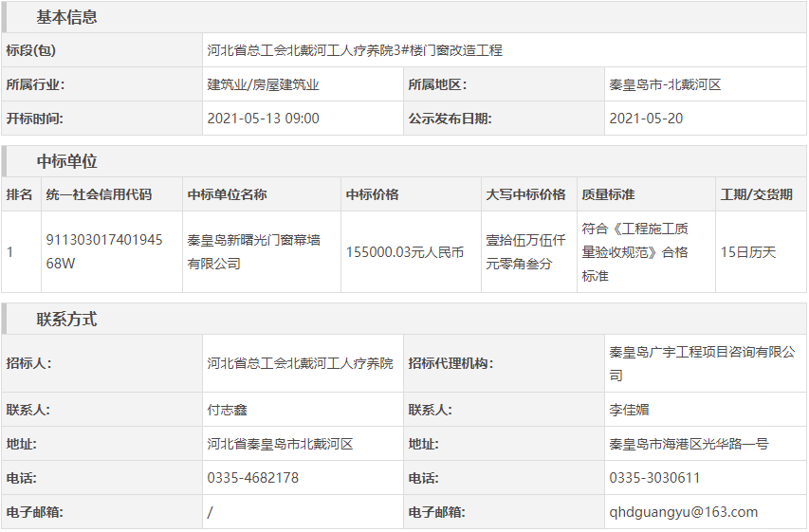The height and width of the screenshot is (532, 809).
Task: Select address 河北省秦皇岛市北戴河区
Action: (280, 444)
